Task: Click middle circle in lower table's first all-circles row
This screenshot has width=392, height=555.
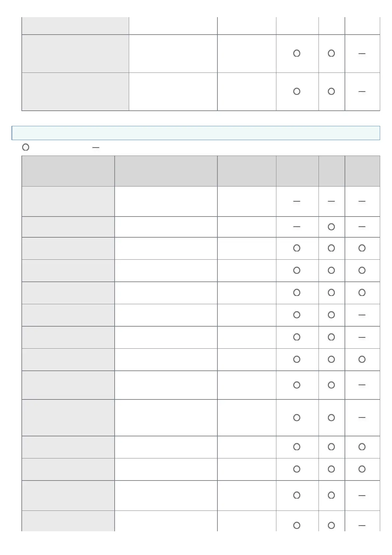Action: (x=331, y=248)
